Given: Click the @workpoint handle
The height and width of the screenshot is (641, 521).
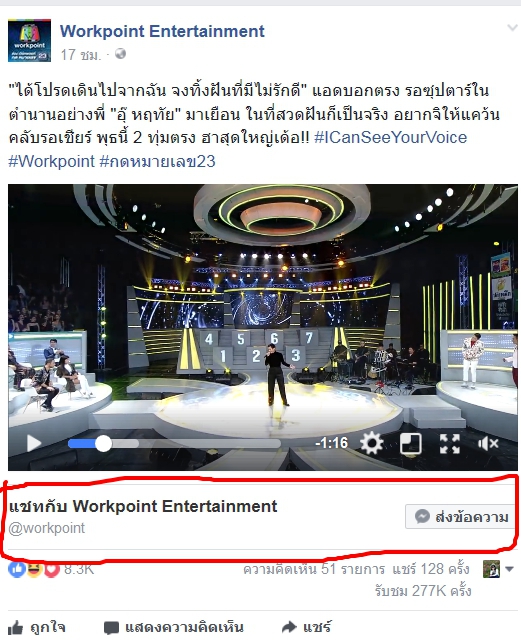Looking at the screenshot, I should coord(47,528).
